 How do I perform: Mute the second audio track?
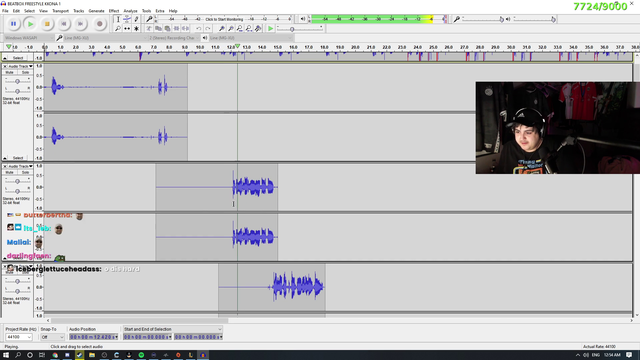[x=10, y=172]
